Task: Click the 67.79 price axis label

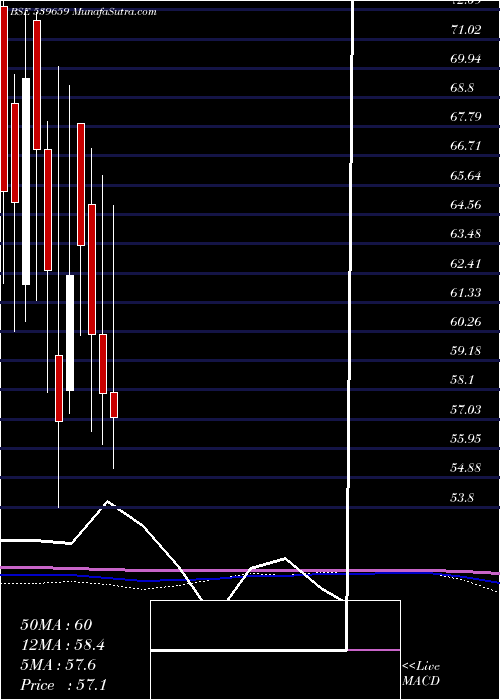Action: point(466,117)
